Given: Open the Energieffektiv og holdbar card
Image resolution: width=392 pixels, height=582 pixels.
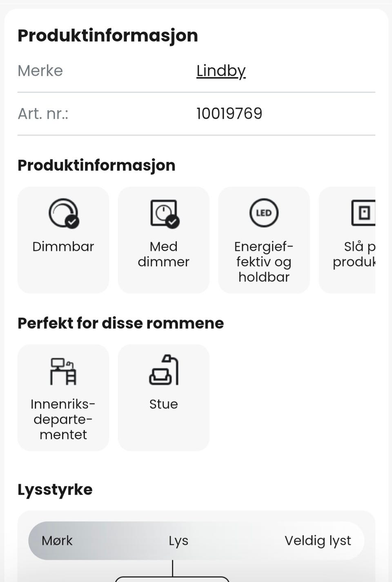Looking at the screenshot, I should coord(264,240).
